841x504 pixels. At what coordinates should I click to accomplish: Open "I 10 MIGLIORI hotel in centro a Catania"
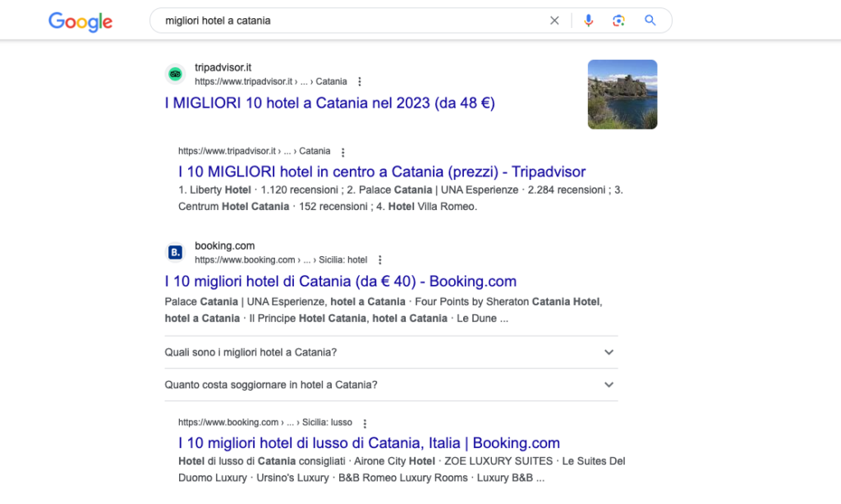pyautogui.click(x=382, y=172)
